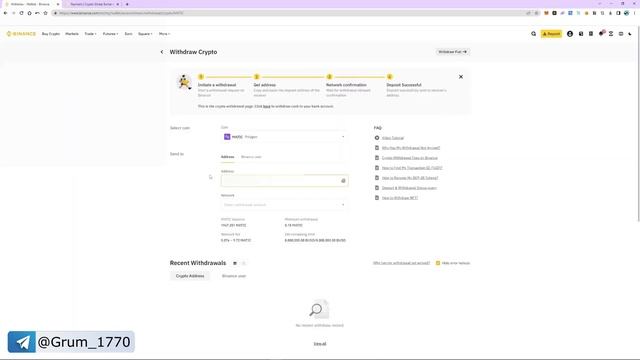Click document icon beside 'How to Withdraw NFT'
The width and height of the screenshot is (640, 360).
pyautogui.click(x=377, y=198)
